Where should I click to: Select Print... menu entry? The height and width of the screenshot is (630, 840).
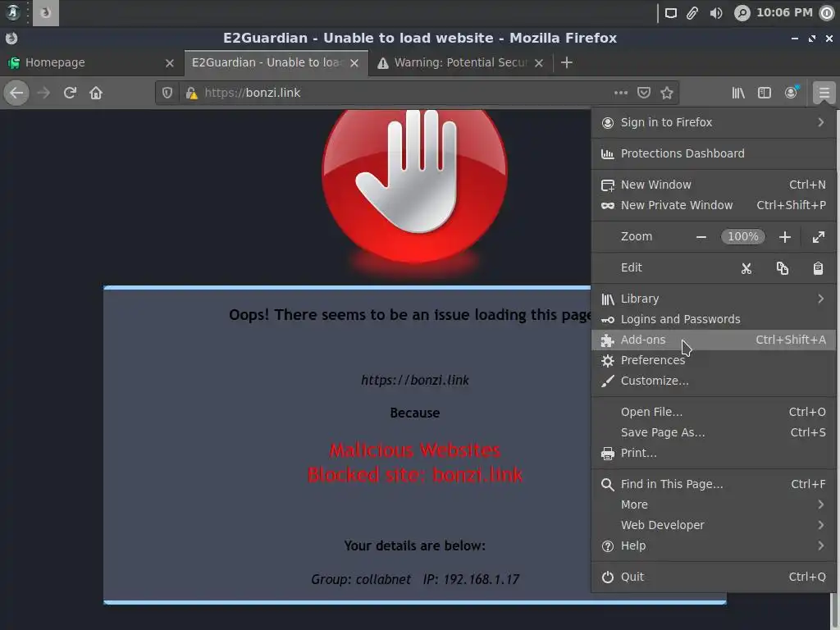pos(713,453)
